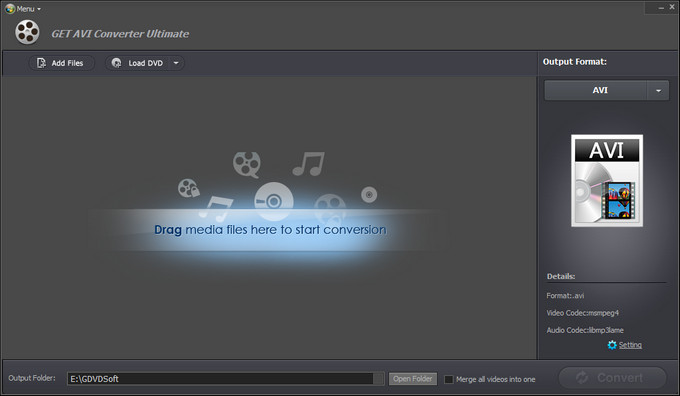Open the Setting link
The width and height of the screenshot is (680, 396).
click(x=630, y=345)
